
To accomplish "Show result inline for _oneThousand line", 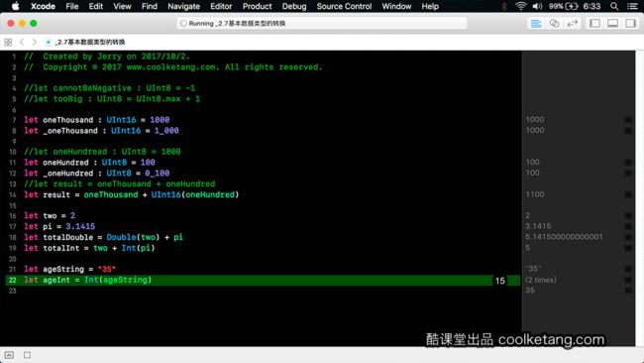I will (x=628, y=130).
